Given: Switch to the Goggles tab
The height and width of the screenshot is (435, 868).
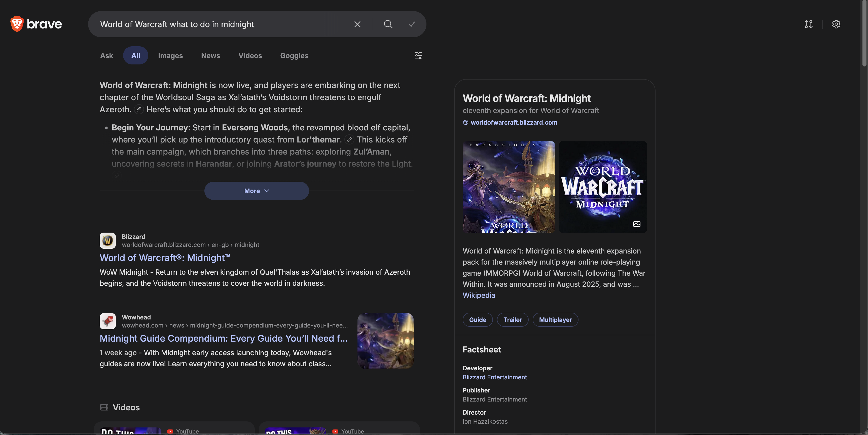Looking at the screenshot, I should pyautogui.click(x=294, y=56).
